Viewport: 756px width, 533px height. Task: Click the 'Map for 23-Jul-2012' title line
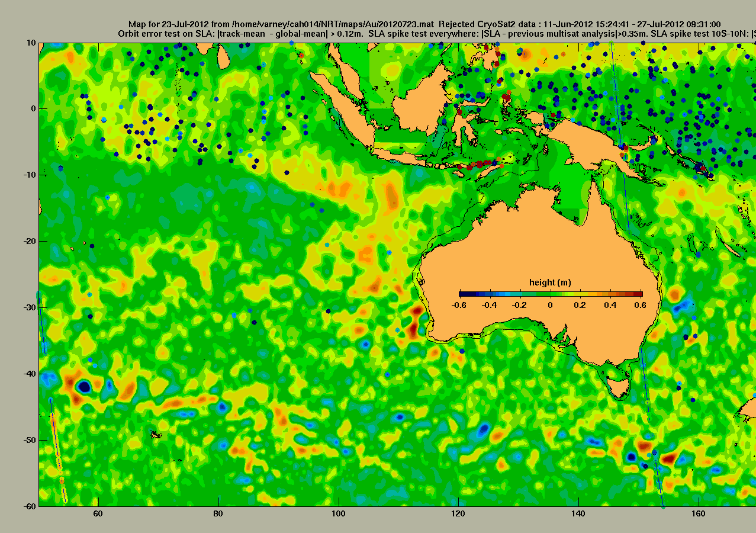click(424, 24)
